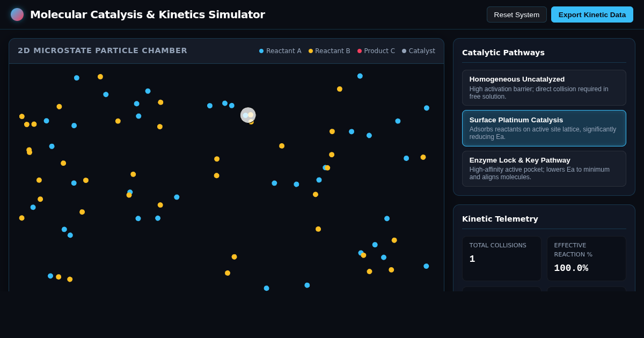The width and height of the screenshot is (644, 338).
Task: Click the Reactant A legend dot
Action: [261, 51]
